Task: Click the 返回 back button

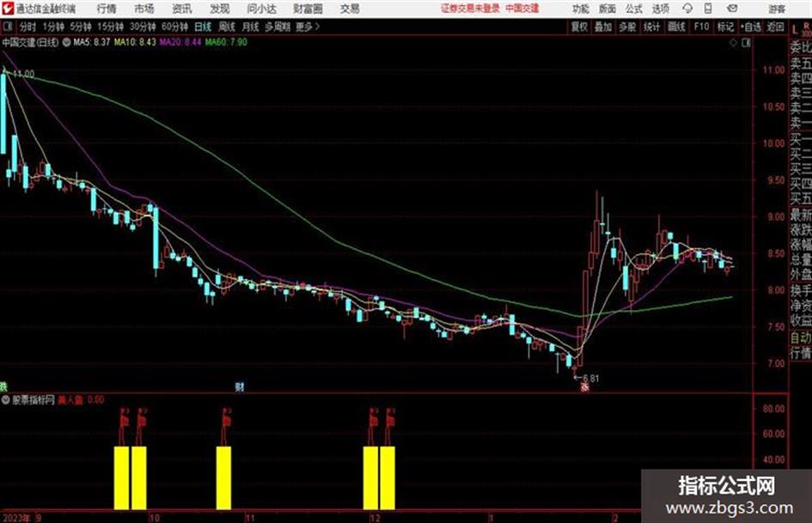Action: point(775,27)
